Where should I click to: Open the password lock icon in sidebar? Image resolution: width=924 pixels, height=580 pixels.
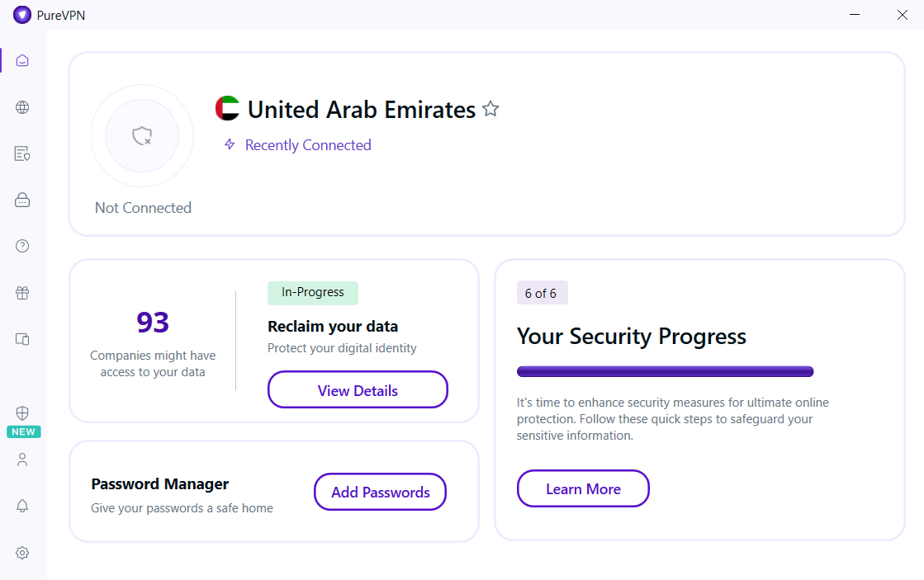(22, 200)
